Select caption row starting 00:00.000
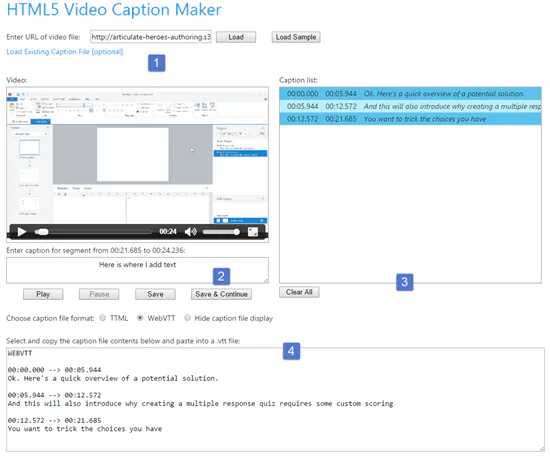The height and width of the screenshot is (459, 550). tap(410, 94)
